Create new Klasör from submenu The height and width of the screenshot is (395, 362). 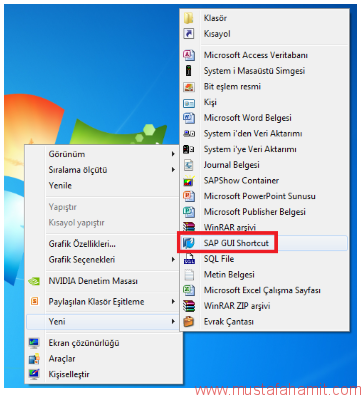point(265,18)
